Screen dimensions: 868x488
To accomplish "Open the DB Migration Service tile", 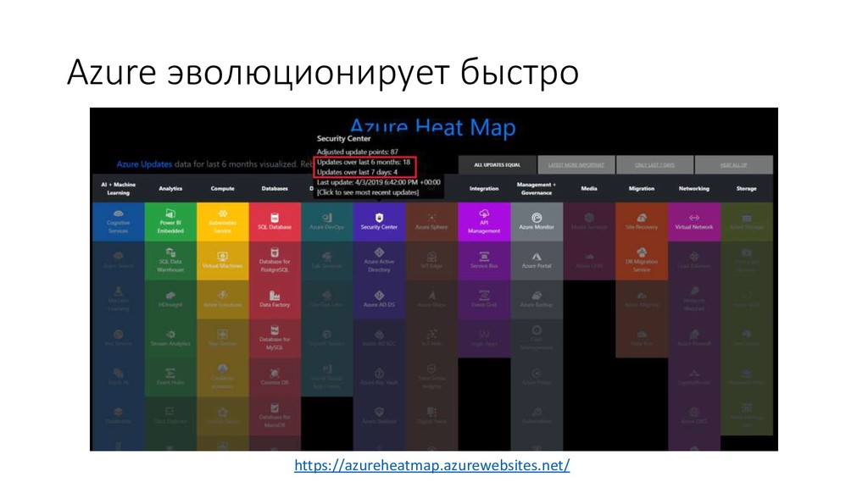I will (642, 261).
